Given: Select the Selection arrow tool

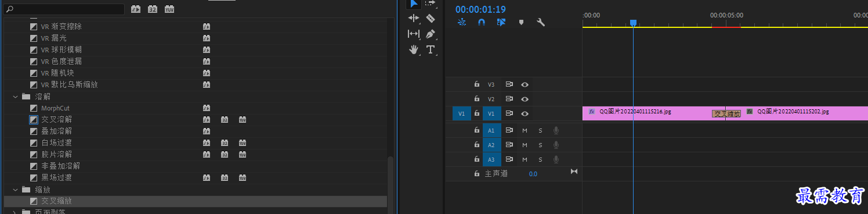Looking at the screenshot, I should click(414, 4).
